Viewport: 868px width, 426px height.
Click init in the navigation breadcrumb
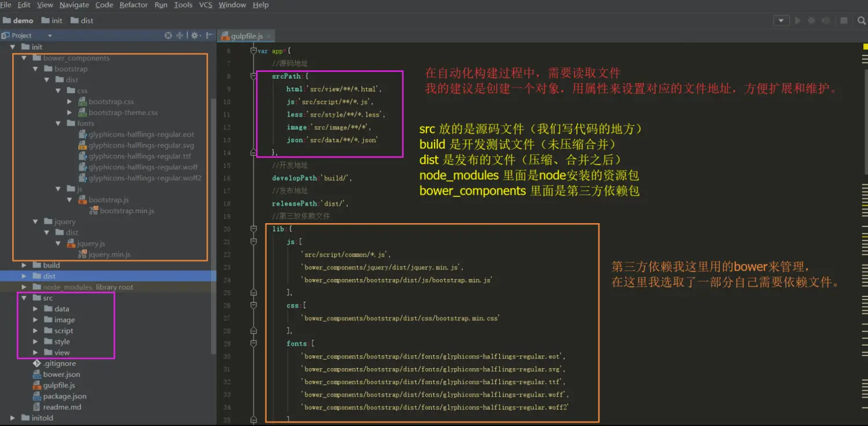coord(52,20)
